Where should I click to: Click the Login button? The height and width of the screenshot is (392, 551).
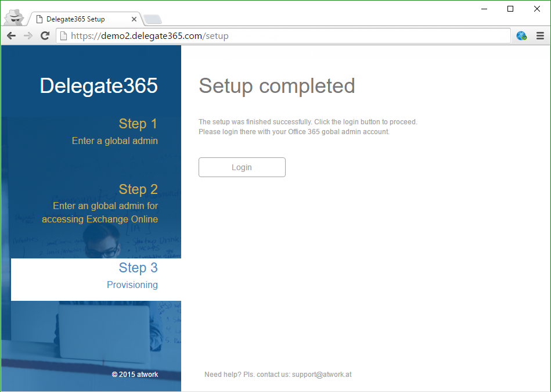tap(242, 167)
